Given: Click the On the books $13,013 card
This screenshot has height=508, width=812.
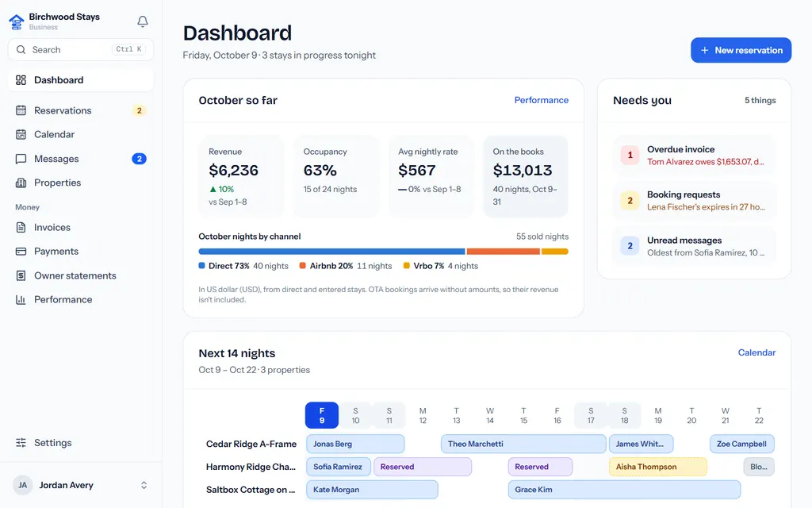Looking at the screenshot, I should (x=526, y=176).
